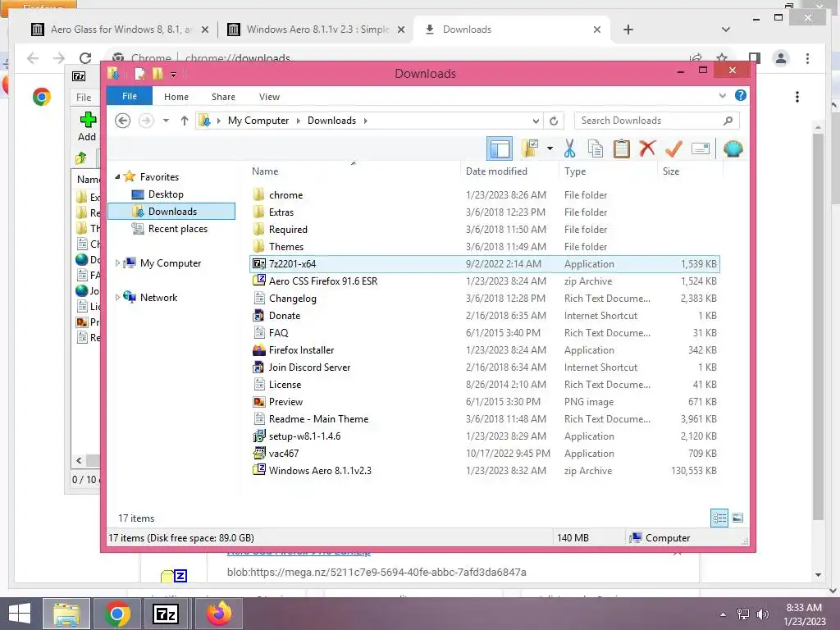Click My Computer in address breadcrumb

coord(258,121)
